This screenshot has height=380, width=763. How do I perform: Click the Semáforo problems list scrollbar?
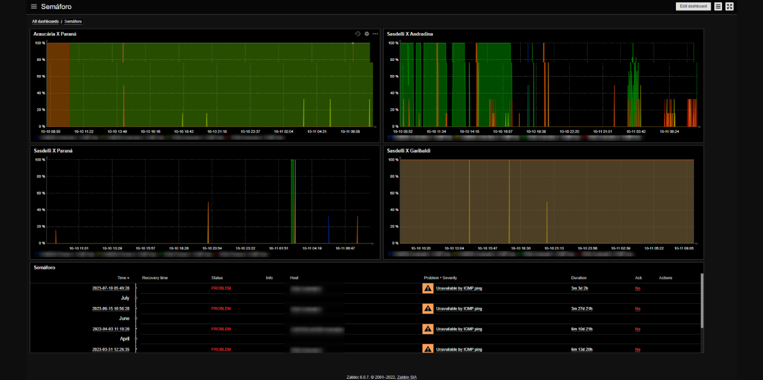[x=702, y=300]
